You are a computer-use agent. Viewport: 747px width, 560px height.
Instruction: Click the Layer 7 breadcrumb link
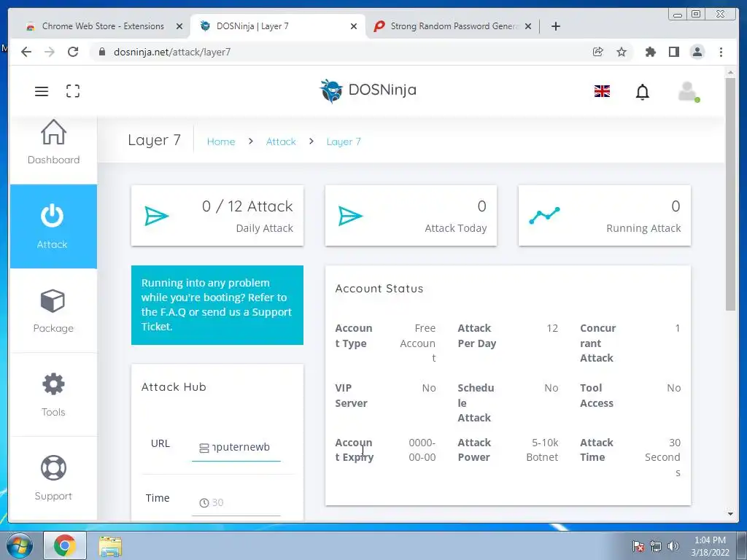click(344, 141)
